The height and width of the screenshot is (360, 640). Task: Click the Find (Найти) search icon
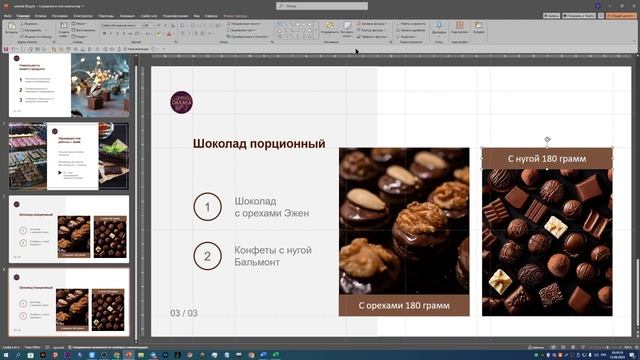coord(397,24)
